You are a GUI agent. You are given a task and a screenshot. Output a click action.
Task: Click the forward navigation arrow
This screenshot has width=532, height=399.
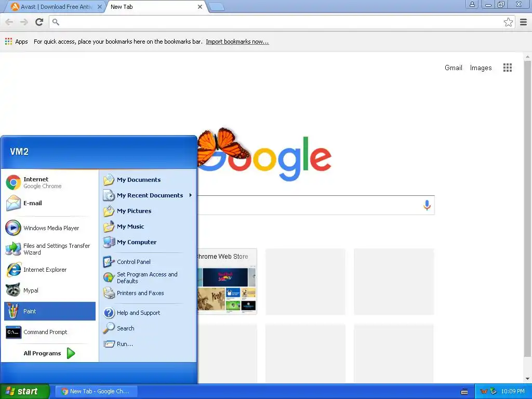coord(24,22)
